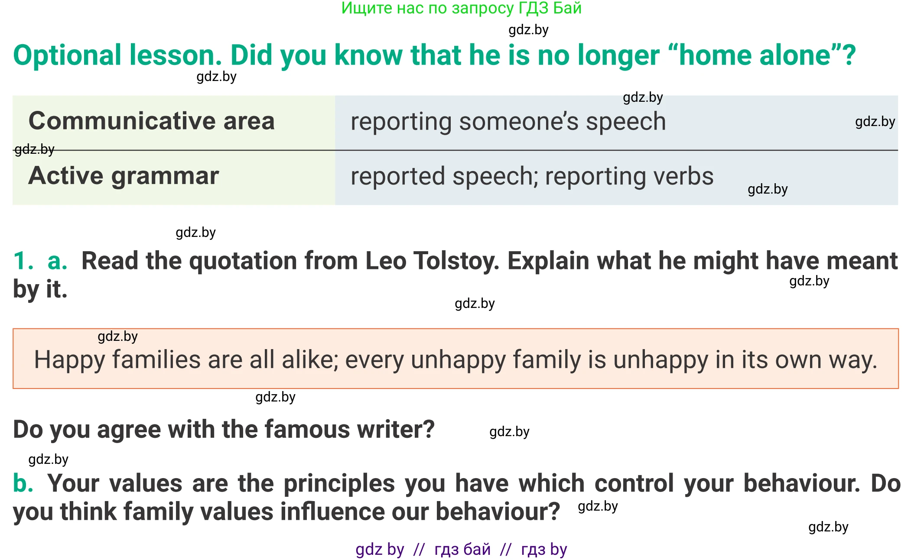
Task: Click gdz.by watermark beside 'famous writer?' question
Action: [x=509, y=431]
